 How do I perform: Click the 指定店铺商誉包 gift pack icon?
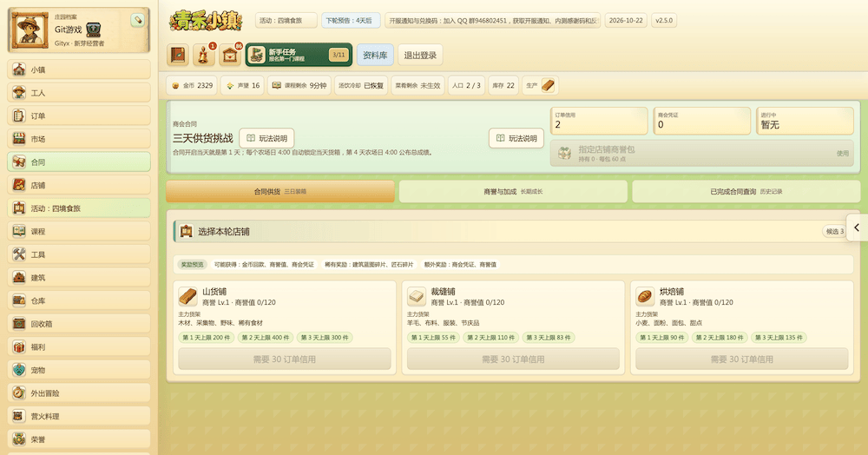[x=565, y=154]
